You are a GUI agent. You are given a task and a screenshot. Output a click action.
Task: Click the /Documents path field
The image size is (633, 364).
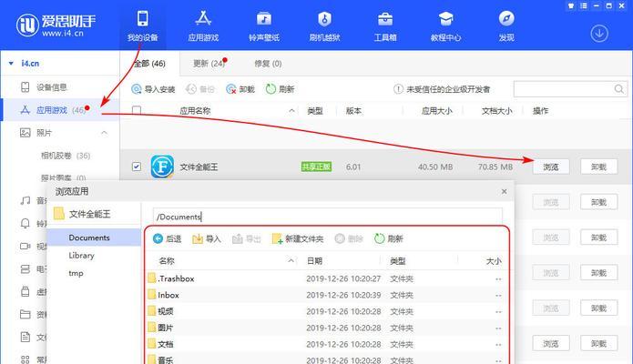(327, 217)
